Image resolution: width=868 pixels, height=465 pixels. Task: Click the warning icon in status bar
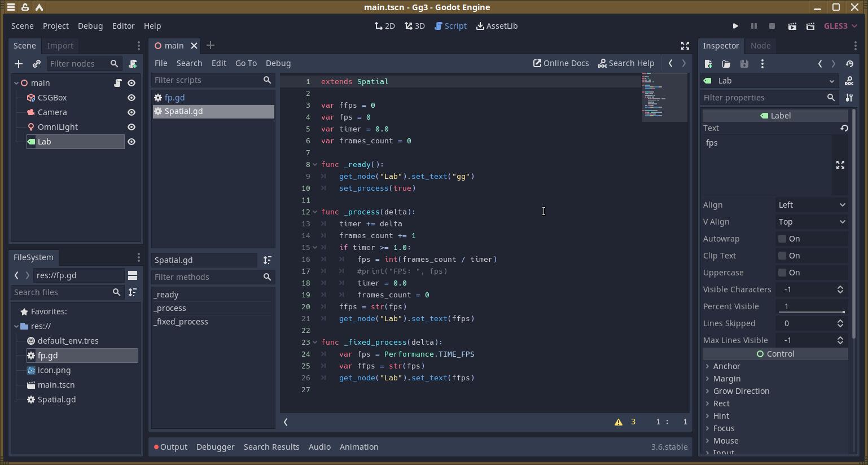619,422
